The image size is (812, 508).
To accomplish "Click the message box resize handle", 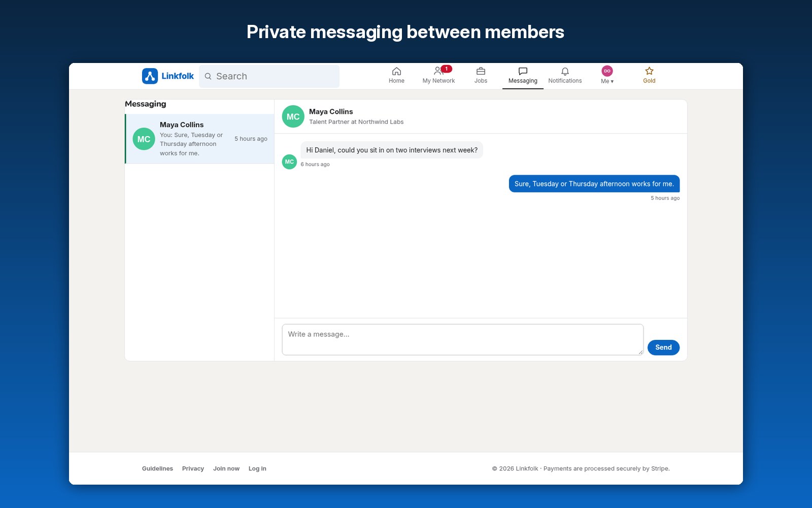I will pos(640,352).
